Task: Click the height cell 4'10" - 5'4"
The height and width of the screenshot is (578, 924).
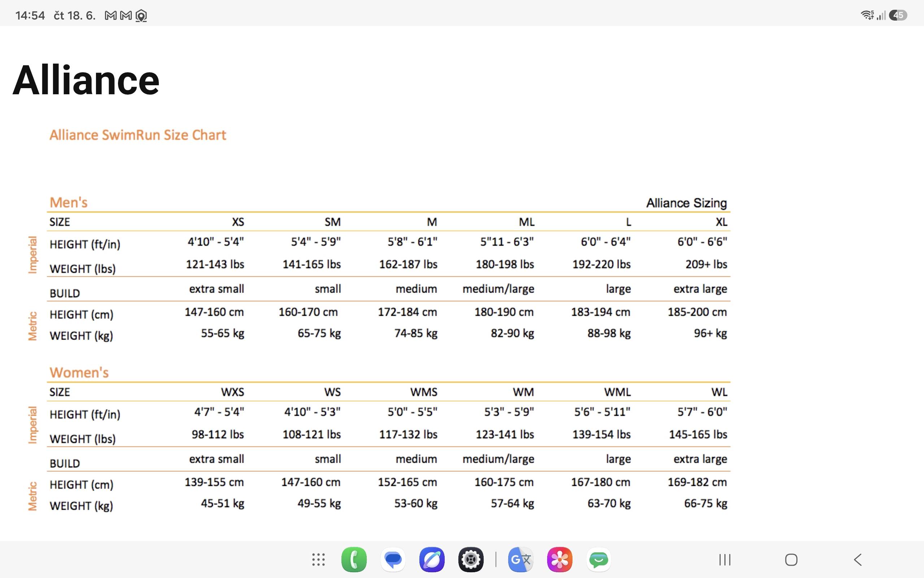Action: point(216,242)
